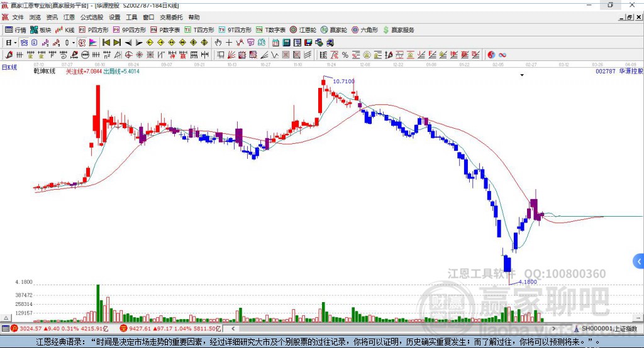Click the blue infinity icon
The width and height of the screenshot is (644, 348).
click(502, 55)
